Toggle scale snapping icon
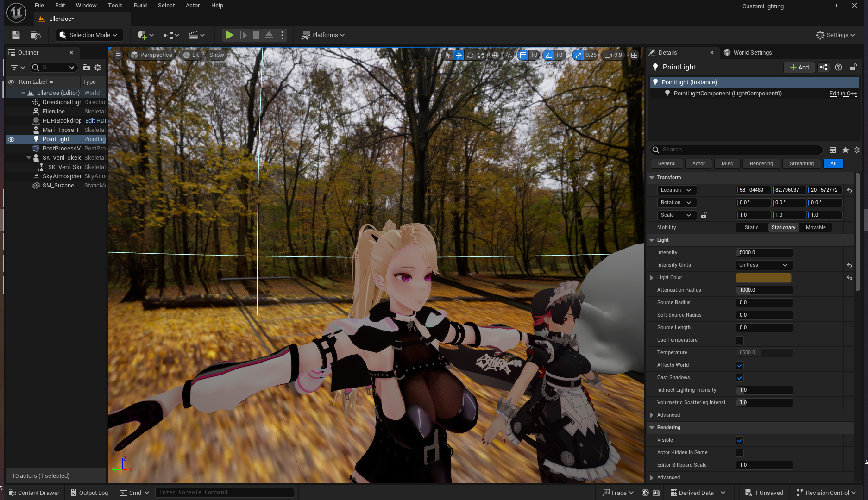 [578, 55]
